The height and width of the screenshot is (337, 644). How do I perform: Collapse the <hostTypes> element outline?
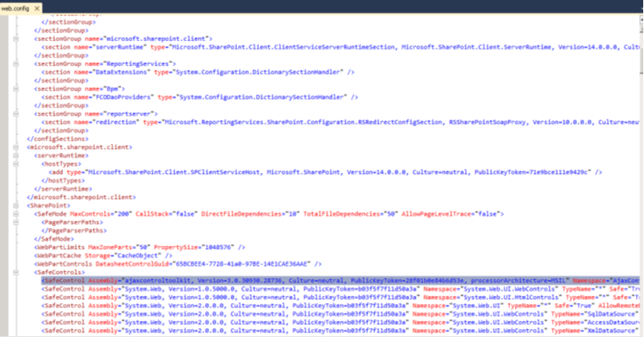(x=15, y=164)
